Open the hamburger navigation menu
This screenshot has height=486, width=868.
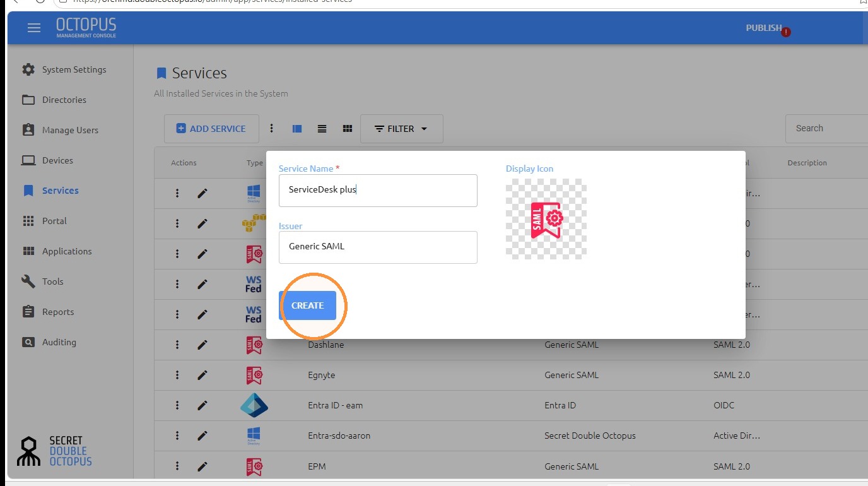[x=34, y=28]
